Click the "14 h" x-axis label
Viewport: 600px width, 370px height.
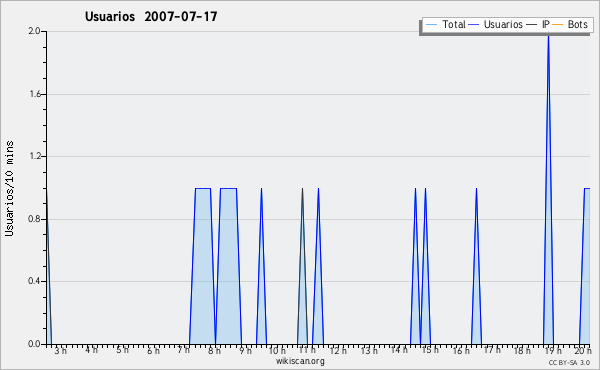click(399, 350)
